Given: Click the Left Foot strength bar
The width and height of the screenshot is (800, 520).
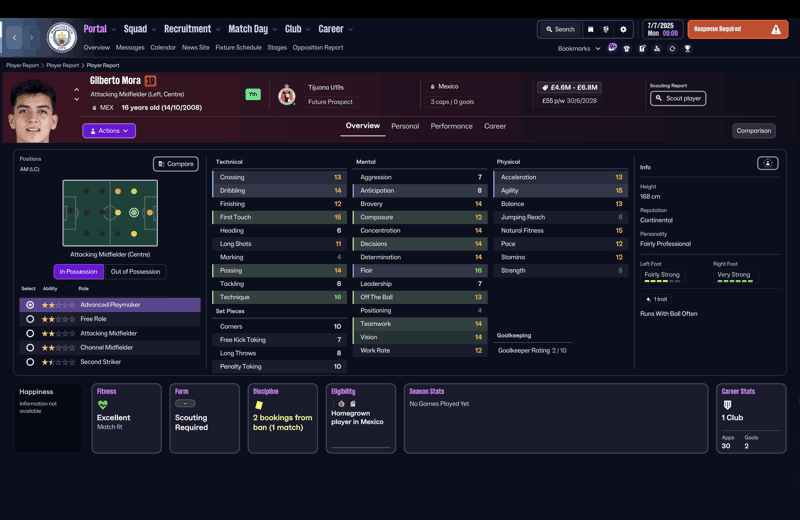Looking at the screenshot, I should coord(662,281).
